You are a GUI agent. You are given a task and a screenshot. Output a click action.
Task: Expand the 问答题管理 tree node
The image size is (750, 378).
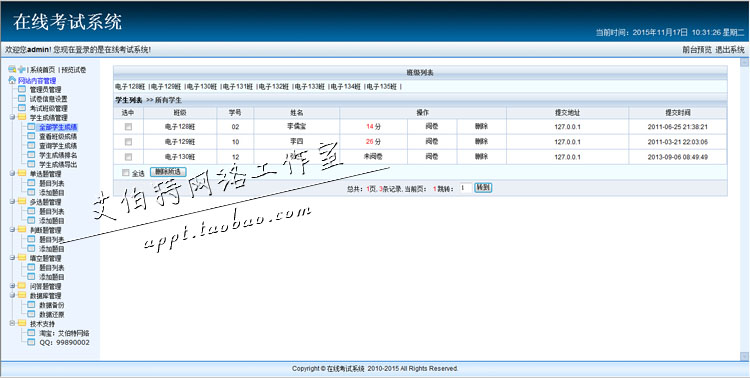coord(12,286)
